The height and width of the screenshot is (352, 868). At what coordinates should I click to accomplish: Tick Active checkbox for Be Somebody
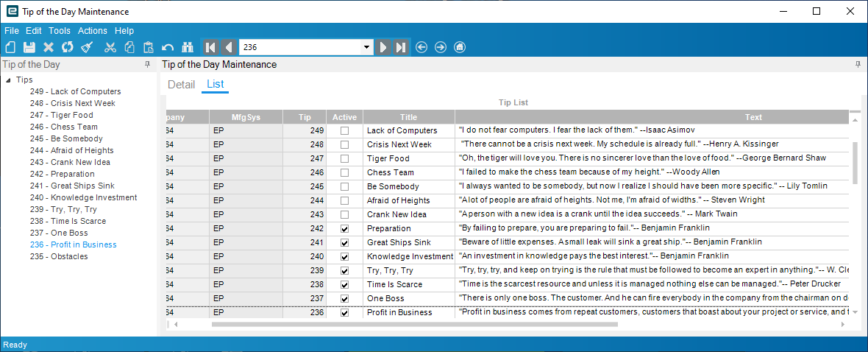pyautogui.click(x=344, y=187)
